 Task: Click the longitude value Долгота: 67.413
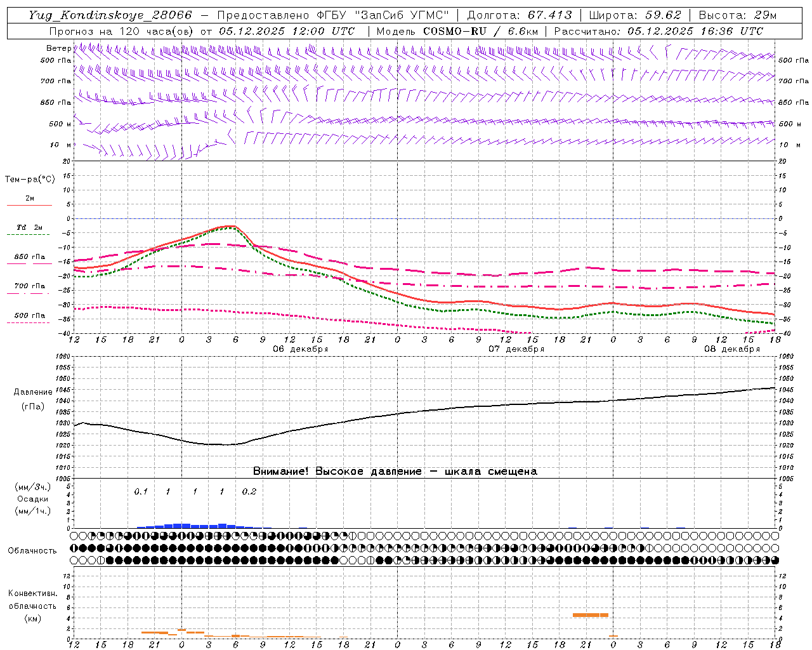[520, 15]
